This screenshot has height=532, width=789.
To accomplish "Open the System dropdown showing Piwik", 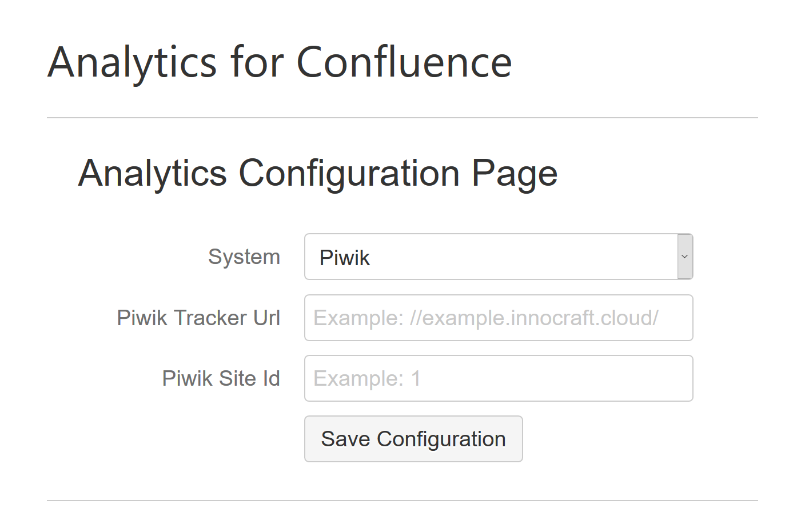I will [492, 257].
